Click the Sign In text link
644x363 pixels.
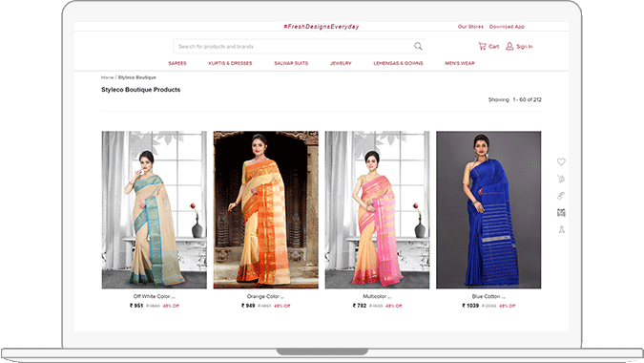tap(525, 47)
